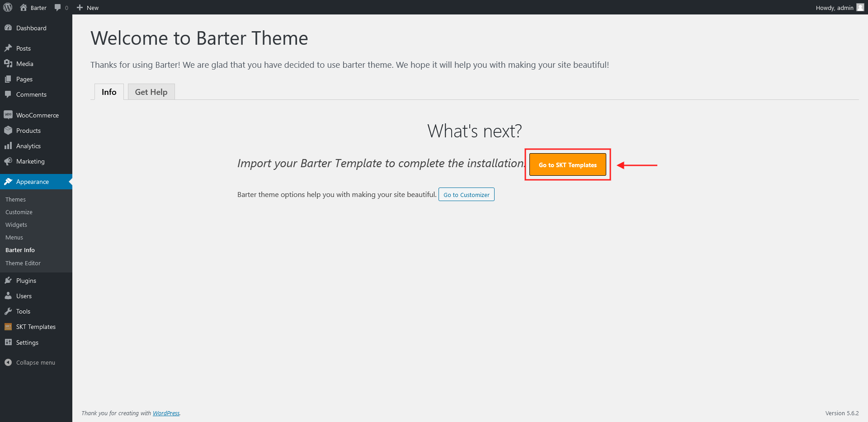
Task: Click the Barter site home icon
Action: tap(24, 7)
